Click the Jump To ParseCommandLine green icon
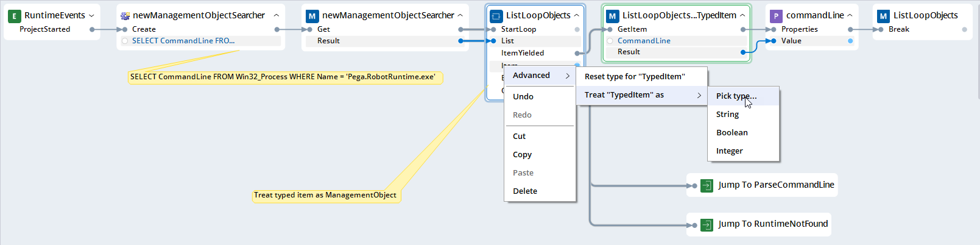This screenshot has height=245, width=980. (x=707, y=185)
